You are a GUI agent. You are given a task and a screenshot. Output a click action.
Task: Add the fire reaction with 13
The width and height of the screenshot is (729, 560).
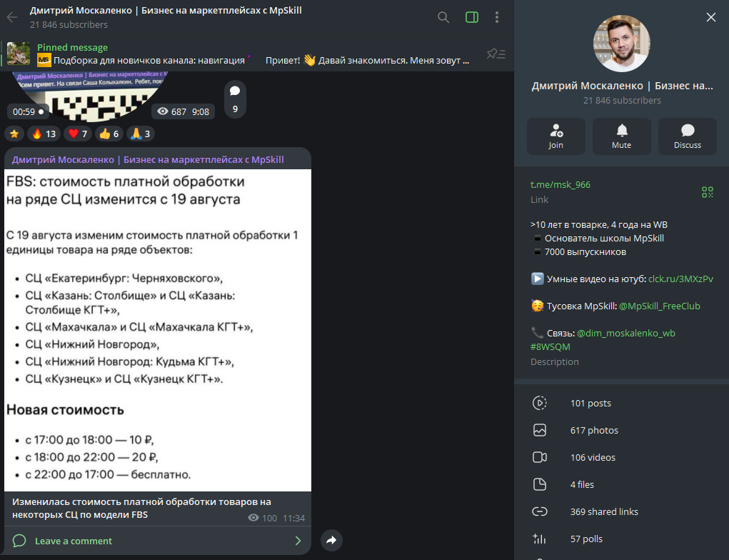[x=44, y=134]
